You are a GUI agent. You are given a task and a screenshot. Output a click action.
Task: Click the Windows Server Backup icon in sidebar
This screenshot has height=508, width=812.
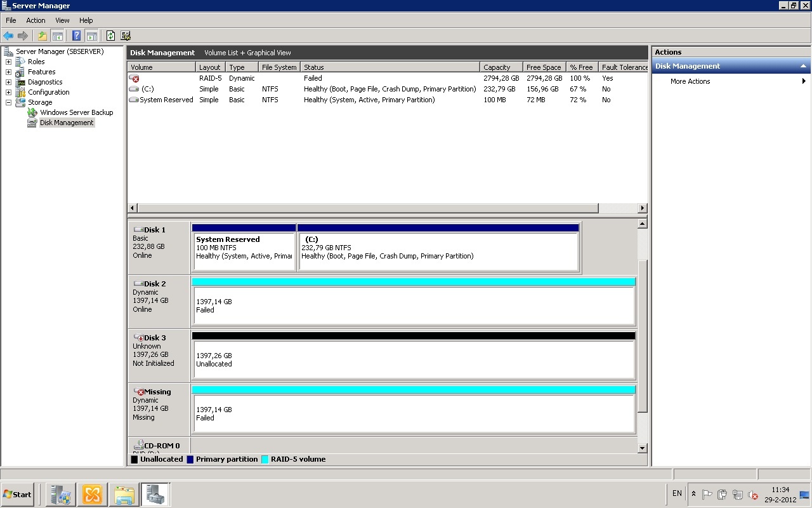[x=31, y=112]
